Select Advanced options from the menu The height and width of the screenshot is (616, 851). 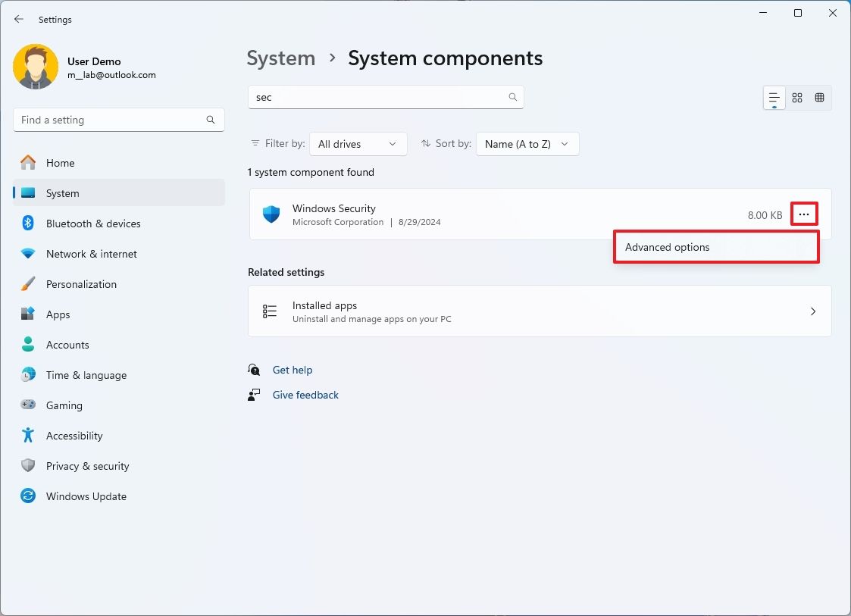click(x=667, y=247)
